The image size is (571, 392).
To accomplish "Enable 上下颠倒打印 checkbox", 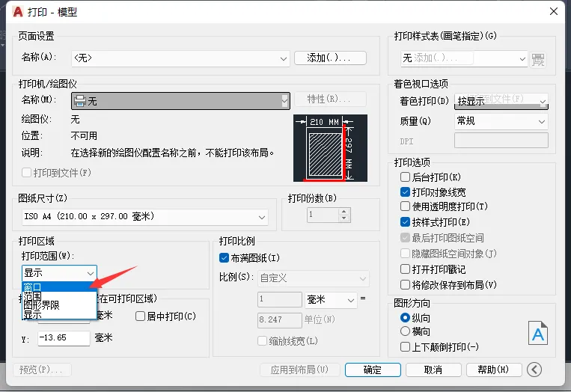I will (x=405, y=346).
